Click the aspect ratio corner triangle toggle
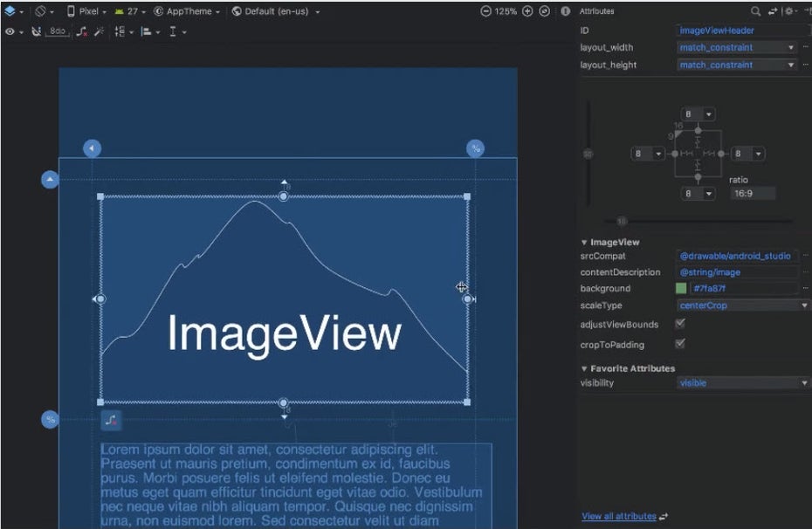The image size is (812, 529). (678, 134)
